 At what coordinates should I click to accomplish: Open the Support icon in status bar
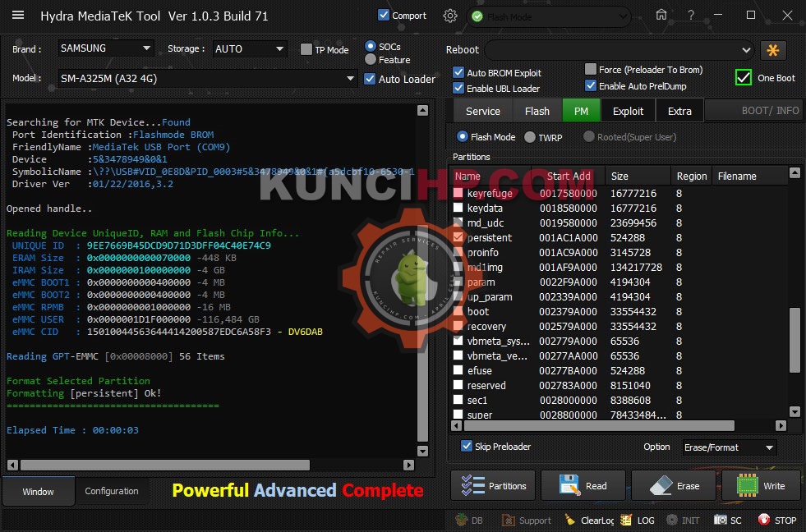pyautogui.click(x=509, y=520)
